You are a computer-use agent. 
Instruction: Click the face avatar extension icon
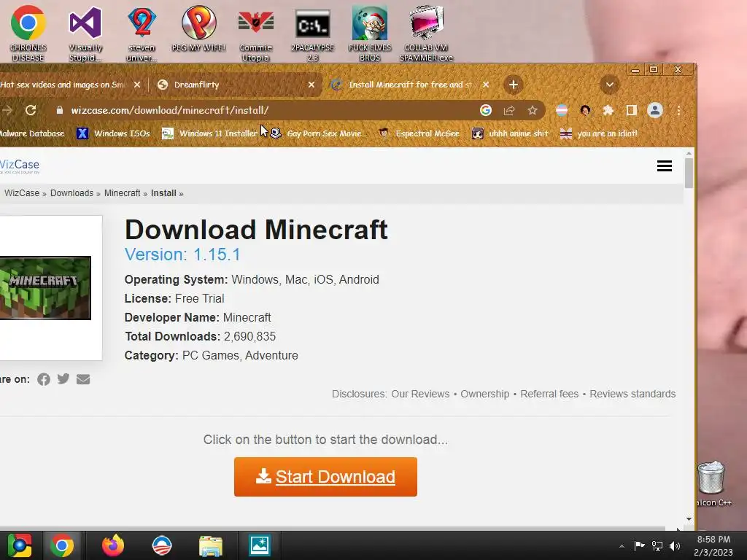(585, 111)
